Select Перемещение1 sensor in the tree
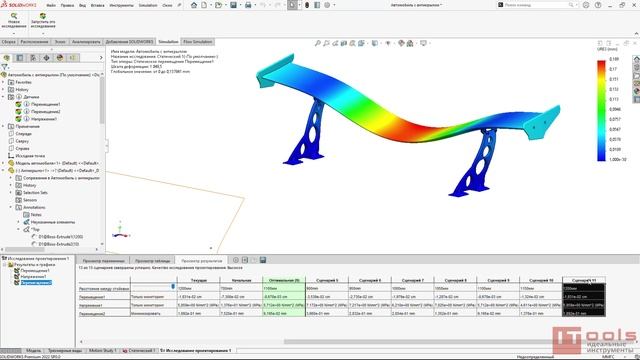This screenshot has height=360, width=640. pyautogui.click(x=45, y=104)
